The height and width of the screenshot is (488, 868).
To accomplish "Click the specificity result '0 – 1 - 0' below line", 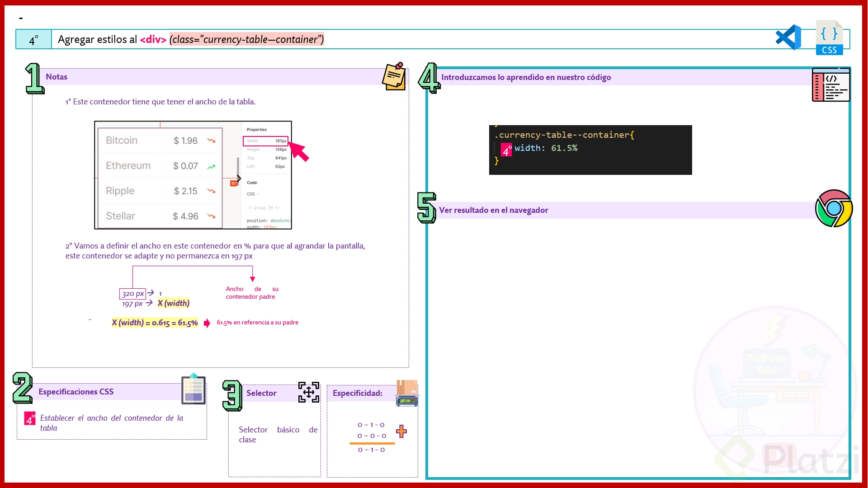I will [371, 450].
